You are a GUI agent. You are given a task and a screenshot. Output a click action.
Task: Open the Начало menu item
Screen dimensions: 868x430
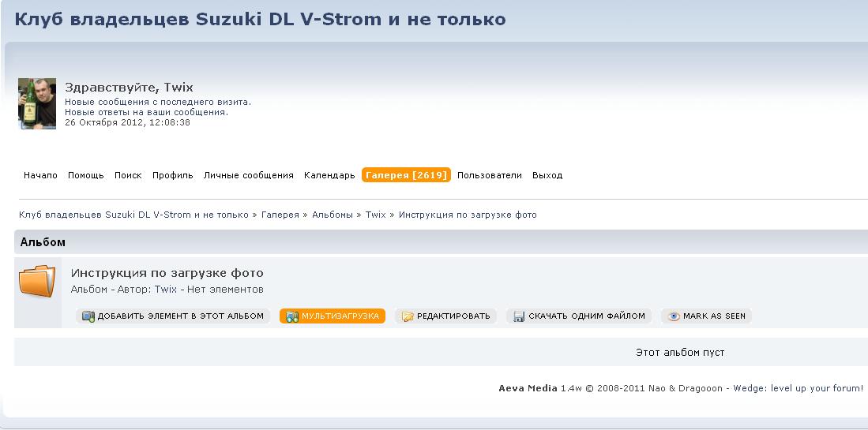pos(40,175)
